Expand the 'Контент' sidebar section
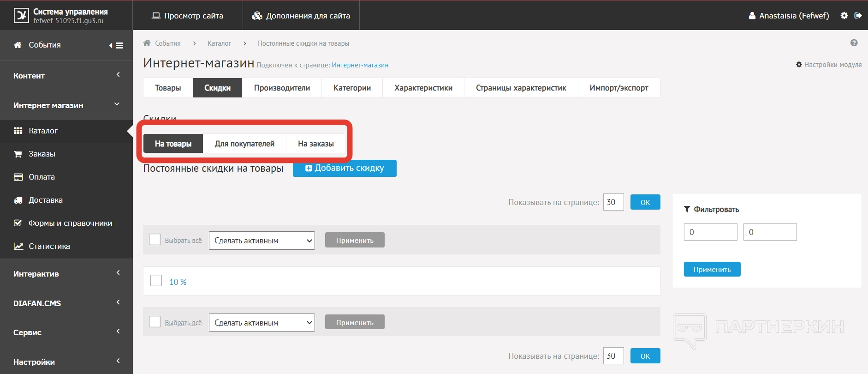 click(66, 76)
